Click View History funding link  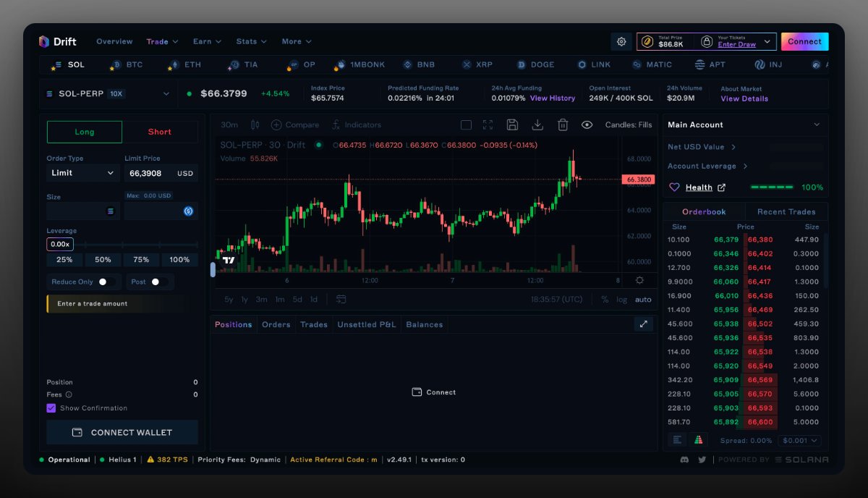553,98
